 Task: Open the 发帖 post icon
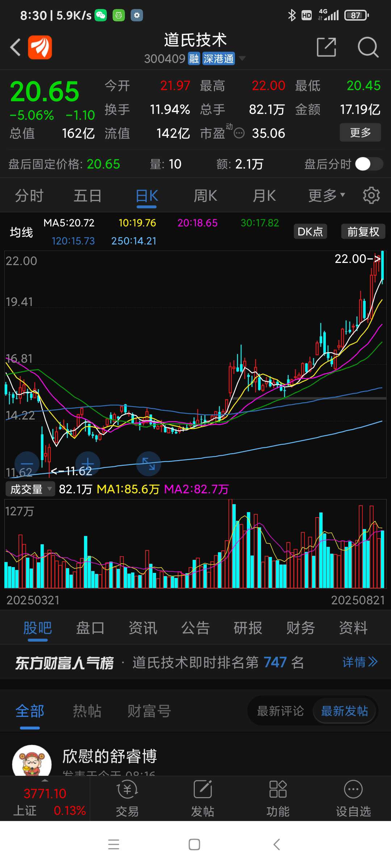click(203, 799)
